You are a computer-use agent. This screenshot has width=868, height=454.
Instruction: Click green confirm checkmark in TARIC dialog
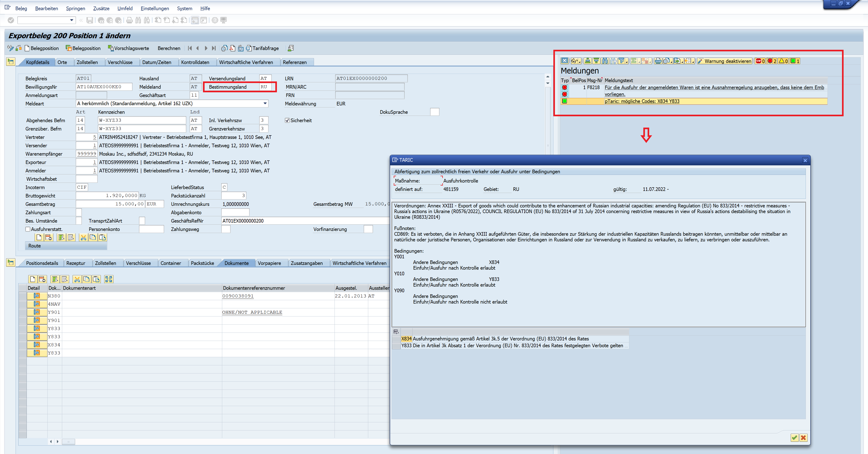tap(794, 437)
